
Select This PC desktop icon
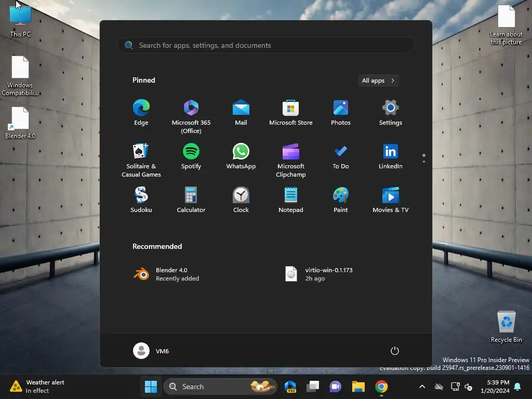click(x=20, y=21)
